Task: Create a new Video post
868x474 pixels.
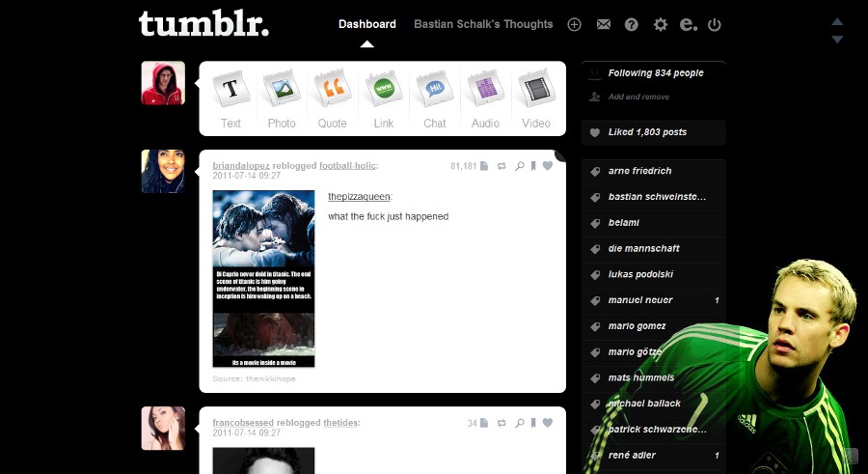Action: pyautogui.click(x=536, y=99)
